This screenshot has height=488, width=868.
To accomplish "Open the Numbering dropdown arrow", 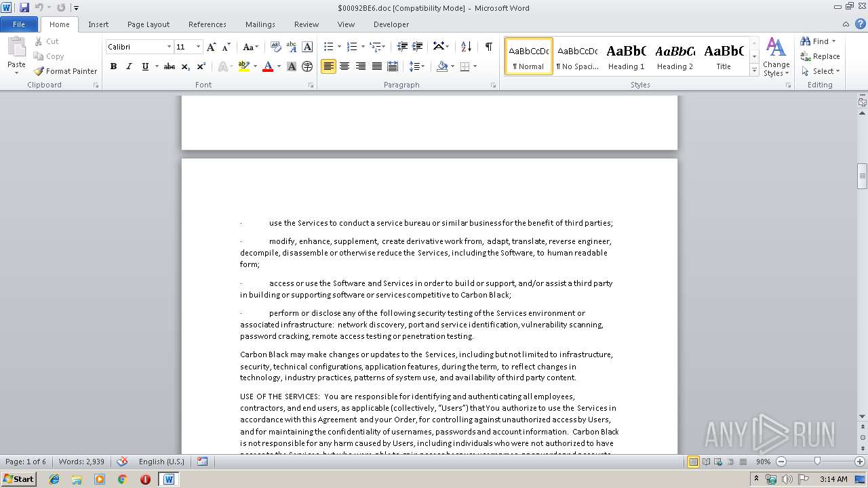I will (363, 47).
